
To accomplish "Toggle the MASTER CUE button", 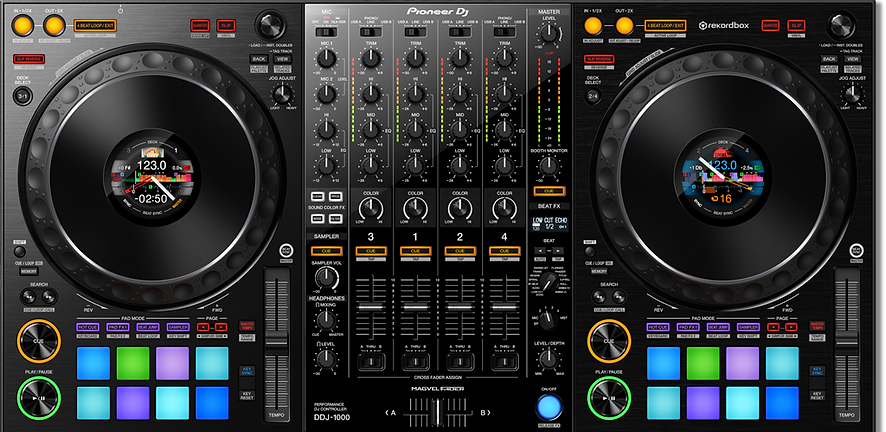I will pyautogui.click(x=549, y=191).
